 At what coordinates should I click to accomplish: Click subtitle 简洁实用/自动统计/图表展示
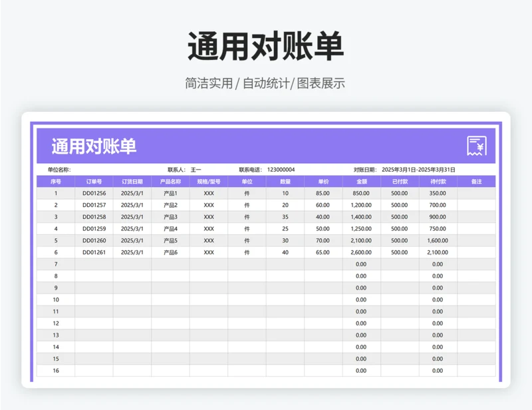(x=265, y=83)
